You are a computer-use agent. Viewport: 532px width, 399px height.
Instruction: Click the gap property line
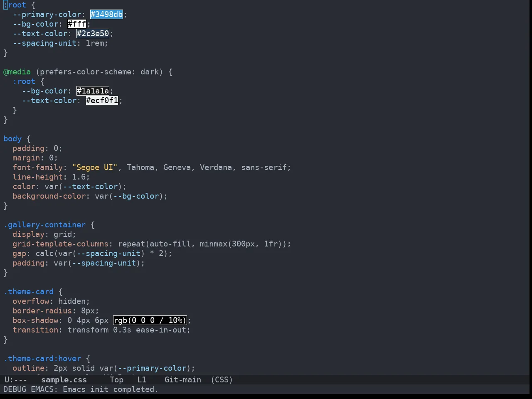(x=92, y=254)
